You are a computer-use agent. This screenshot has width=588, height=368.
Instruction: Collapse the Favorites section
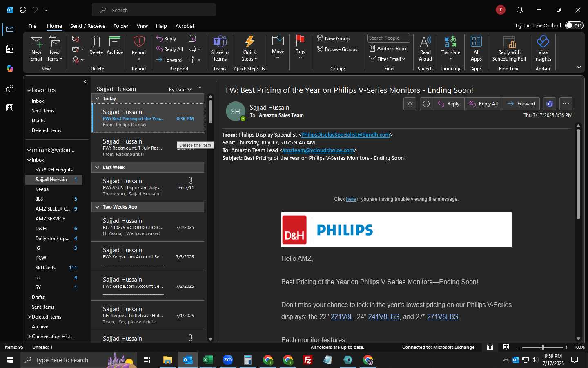click(x=29, y=90)
